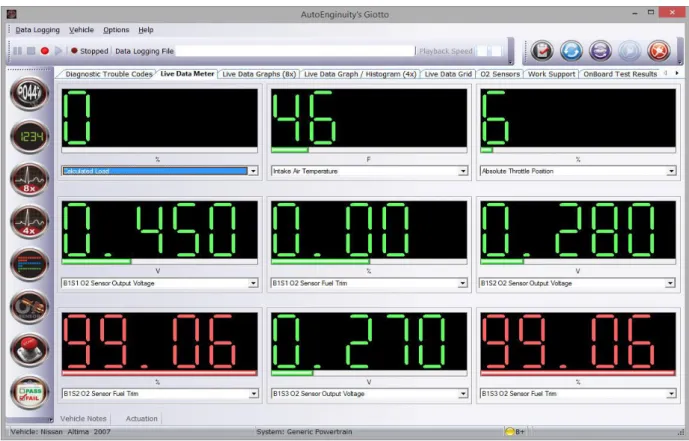Screen dimensions: 689x441
Task: Expand the B1S2 O2 Sensor Fuel Trim dropdown
Action: 254,394
